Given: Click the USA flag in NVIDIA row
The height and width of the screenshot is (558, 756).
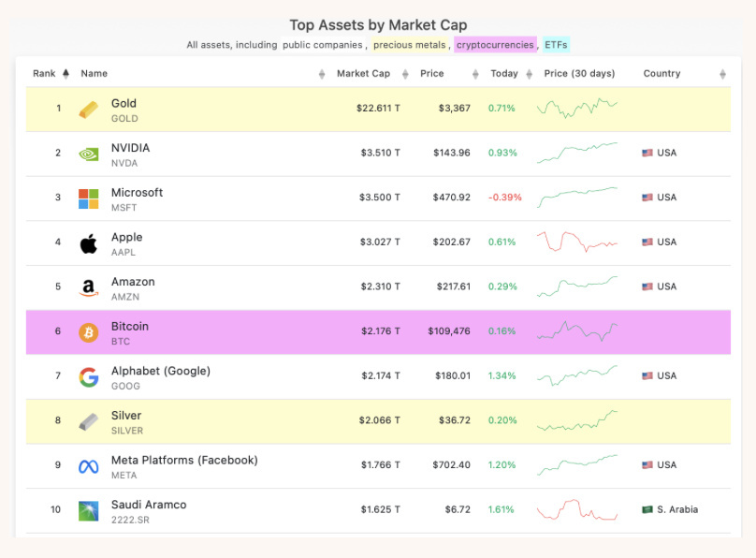Looking at the screenshot, I should [647, 153].
